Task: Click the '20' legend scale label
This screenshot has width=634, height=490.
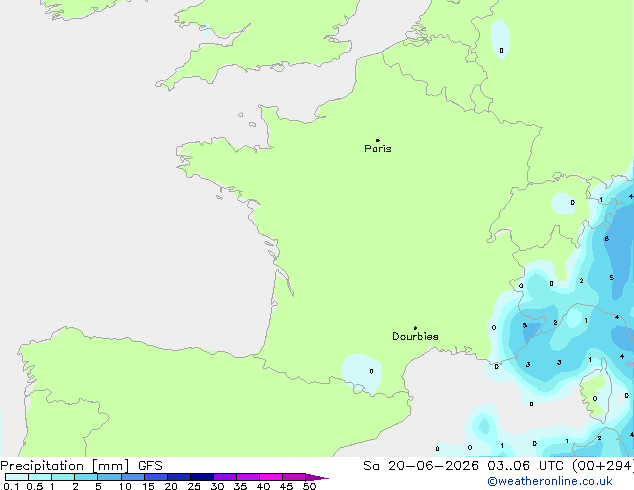Action: 171,486
